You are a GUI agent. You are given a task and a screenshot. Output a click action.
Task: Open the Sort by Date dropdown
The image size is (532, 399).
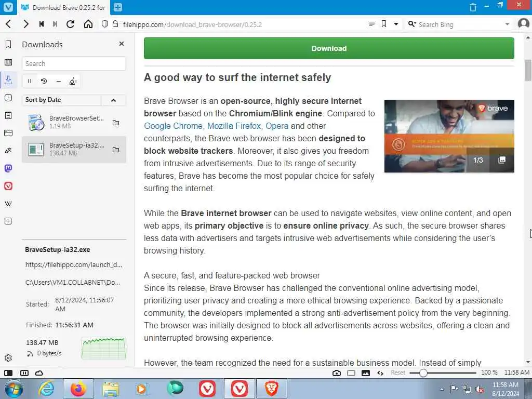coord(61,100)
